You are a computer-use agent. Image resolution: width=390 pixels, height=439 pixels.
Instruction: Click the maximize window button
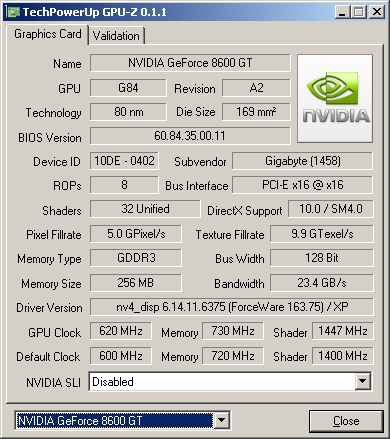click(359, 12)
